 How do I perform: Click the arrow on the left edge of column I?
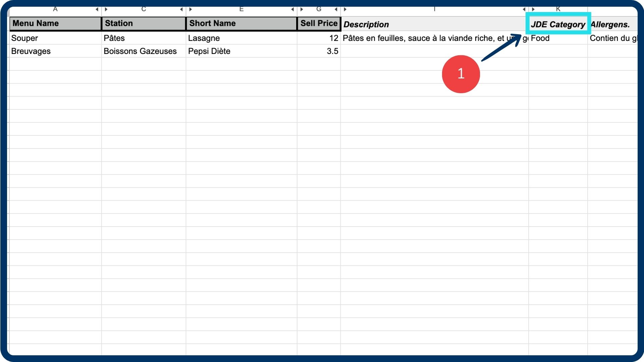click(345, 9)
